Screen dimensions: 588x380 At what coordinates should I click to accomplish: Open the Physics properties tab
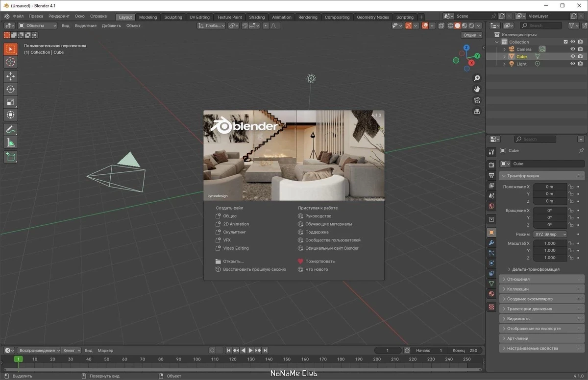click(x=491, y=263)
